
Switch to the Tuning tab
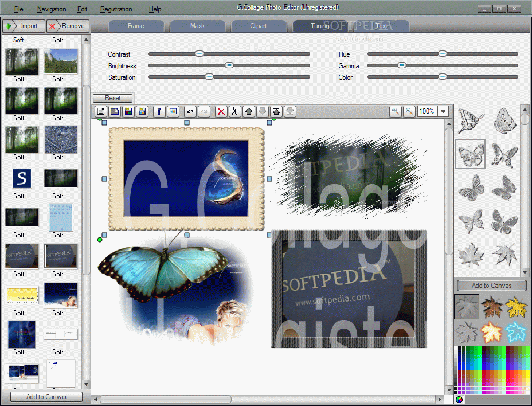pos(320,26)
